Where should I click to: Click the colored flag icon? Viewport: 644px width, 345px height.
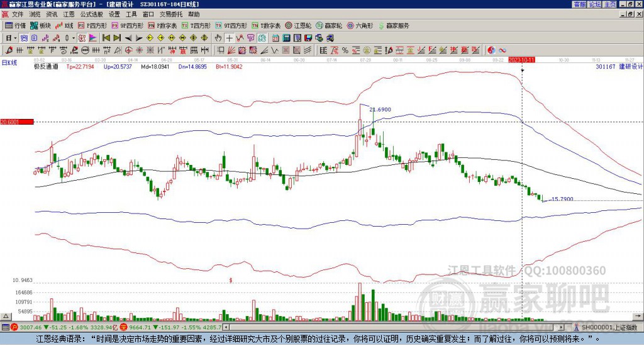click(x=93, y=38)
